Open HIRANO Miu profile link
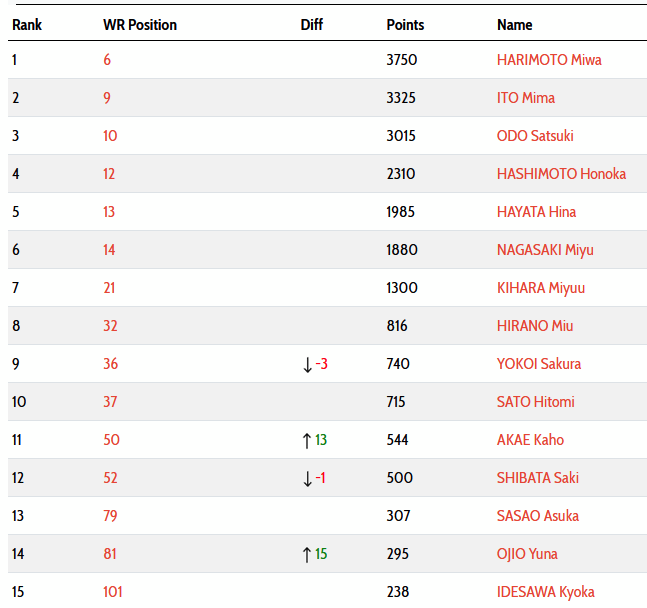 point(535,326)
